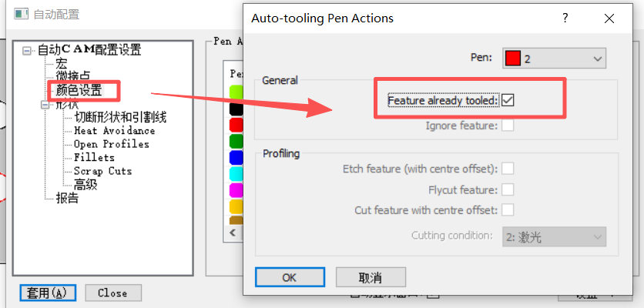
Task: Enable the Flycut feature checkbox
Action: (x=508, y=189)
